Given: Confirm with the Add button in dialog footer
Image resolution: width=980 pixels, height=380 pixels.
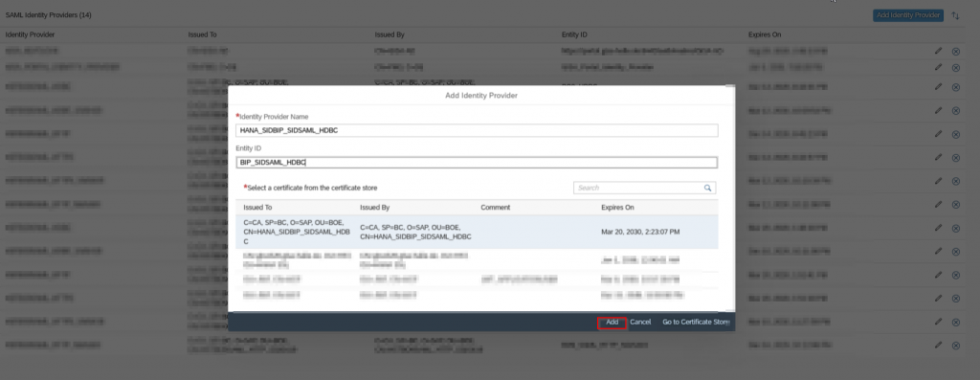Looking at the screenshot, I should (x=612, y=322).
